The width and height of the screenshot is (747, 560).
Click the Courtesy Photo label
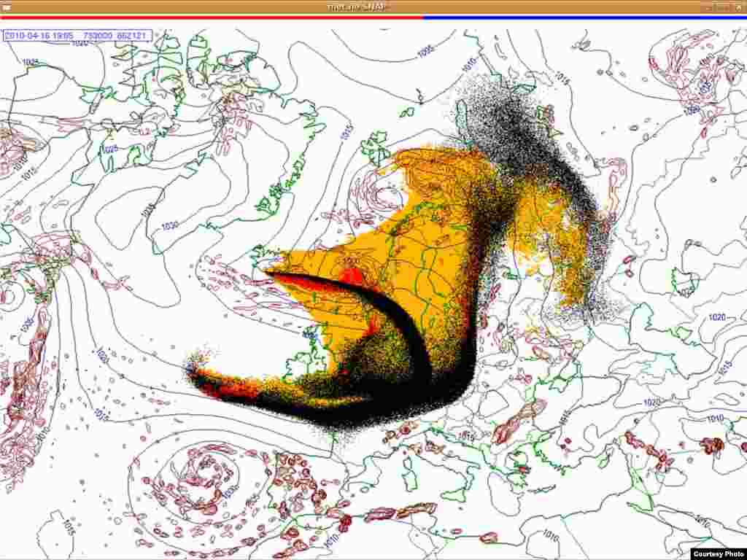[x=718, y=553]
